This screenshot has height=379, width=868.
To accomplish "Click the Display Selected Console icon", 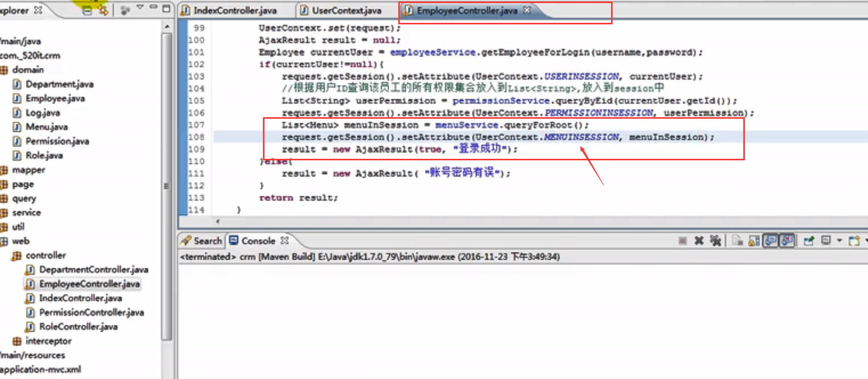I will pyautogui.click(x=826, y=240).
